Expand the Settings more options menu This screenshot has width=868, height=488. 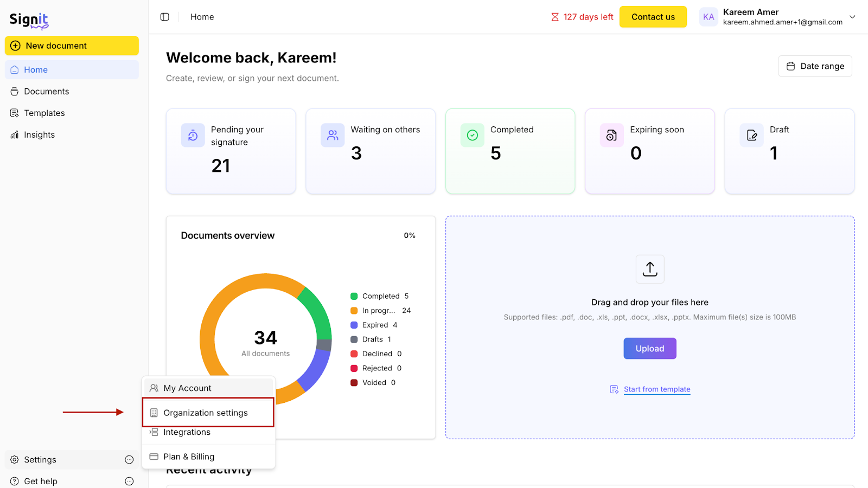click(129, 460)
